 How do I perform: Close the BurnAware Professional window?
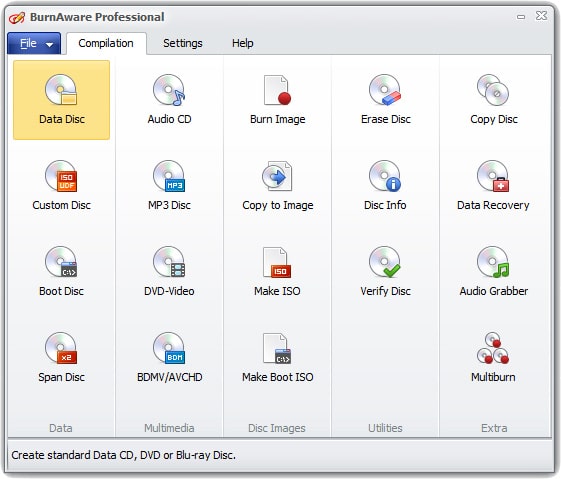(541, 16)
